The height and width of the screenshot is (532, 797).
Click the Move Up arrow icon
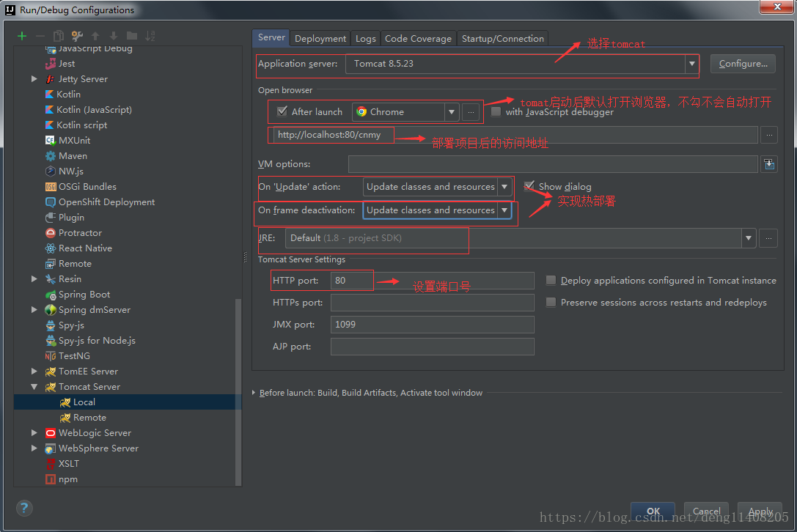point(95,36)
